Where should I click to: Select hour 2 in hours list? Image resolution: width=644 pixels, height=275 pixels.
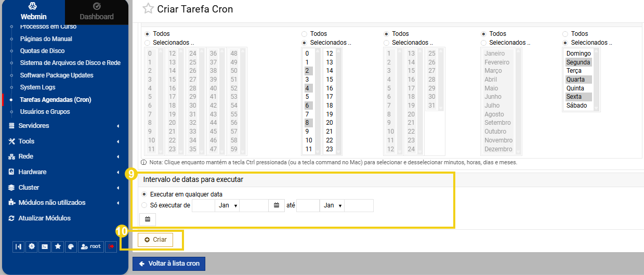pyautogui.click(x=308, y=71)
